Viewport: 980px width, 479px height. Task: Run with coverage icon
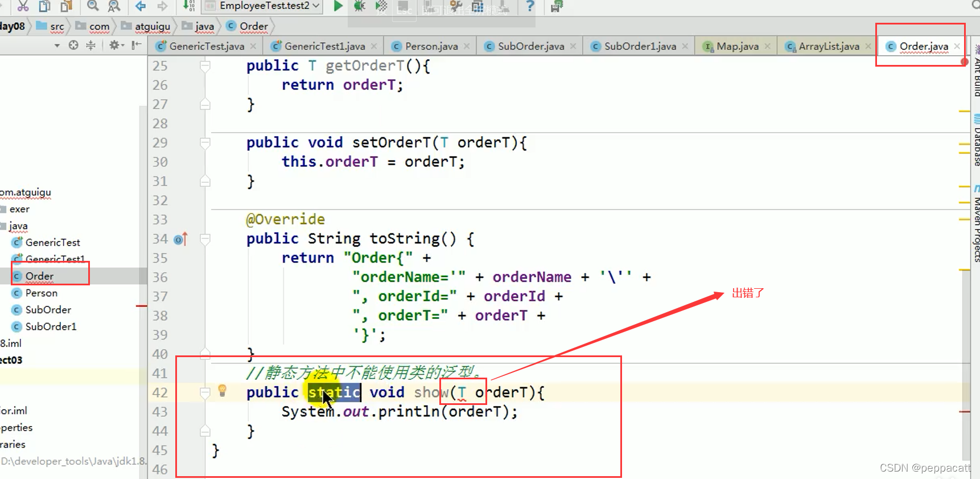(x=381, y=6)
